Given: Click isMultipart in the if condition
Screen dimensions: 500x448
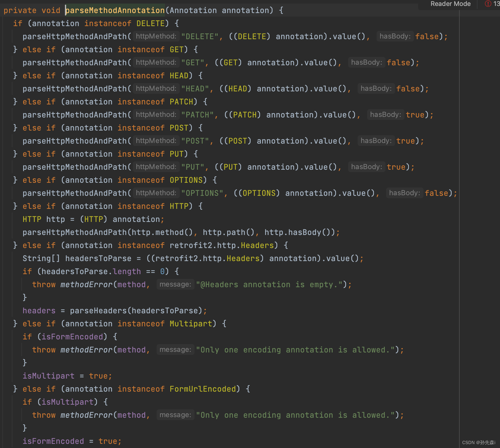Looking at the screenshot, I should pyautogui.click(x=68, y=402).
